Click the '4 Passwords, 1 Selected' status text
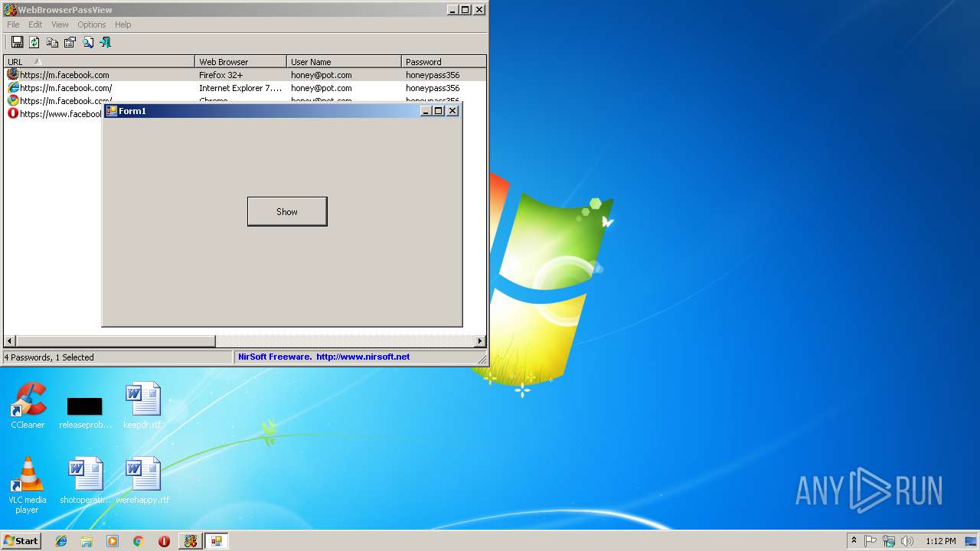980x551 pixels. click(49, 357)
